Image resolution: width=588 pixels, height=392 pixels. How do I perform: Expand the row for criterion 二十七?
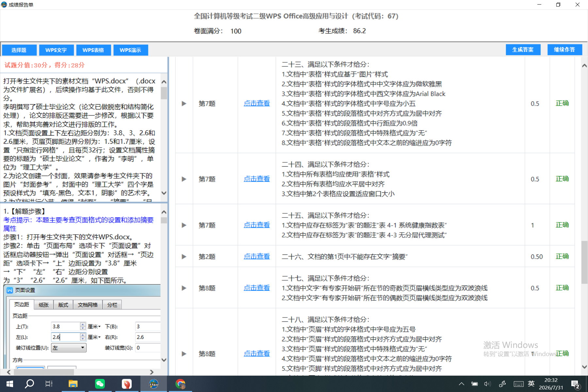(x=184, y=288)
